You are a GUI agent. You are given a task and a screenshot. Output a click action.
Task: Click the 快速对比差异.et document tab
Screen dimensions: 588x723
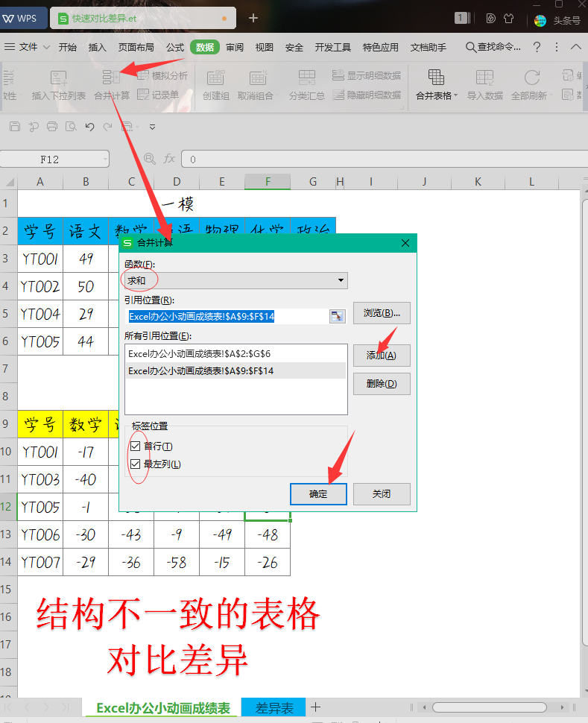coord(143,19)
